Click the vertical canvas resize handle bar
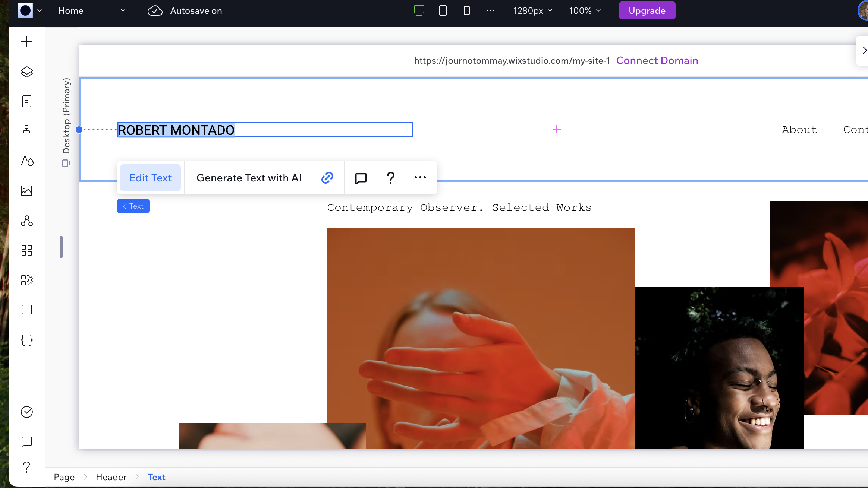Screen dimensions: 868x488 61,247
